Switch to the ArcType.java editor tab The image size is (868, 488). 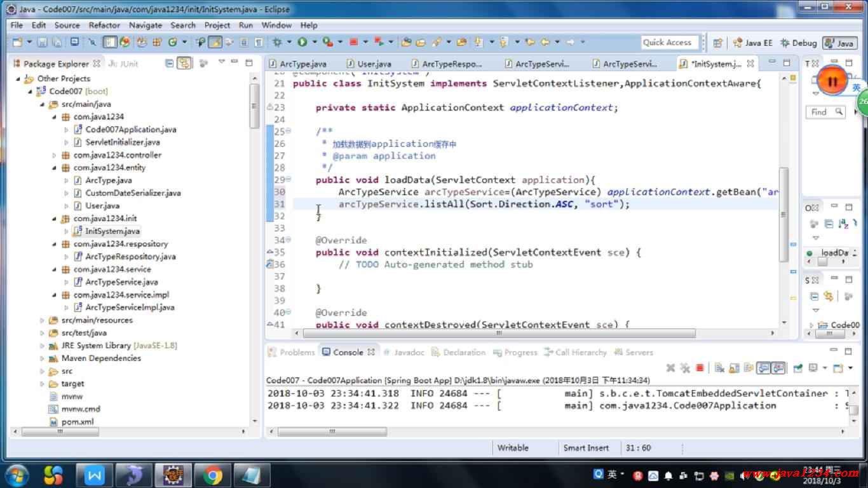[x=297, y=64]
